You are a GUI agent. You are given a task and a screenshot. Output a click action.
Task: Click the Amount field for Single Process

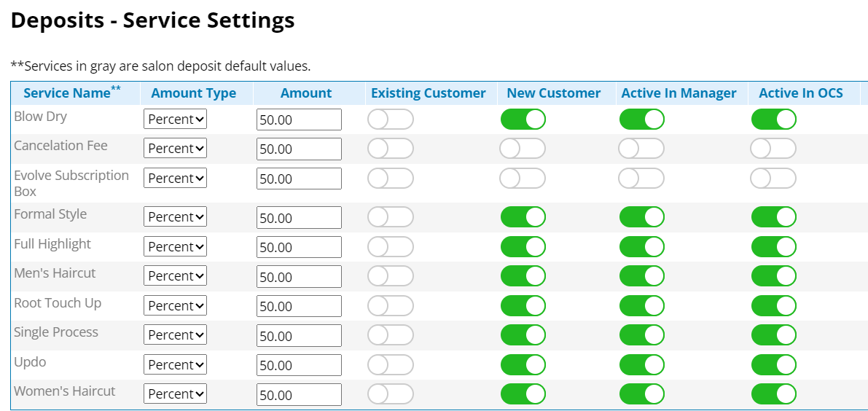[x=299, y=335]
